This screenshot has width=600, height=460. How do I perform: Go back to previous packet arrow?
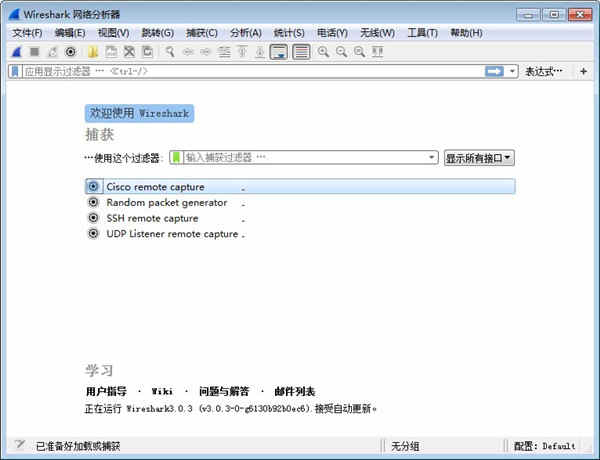[188, 52]
